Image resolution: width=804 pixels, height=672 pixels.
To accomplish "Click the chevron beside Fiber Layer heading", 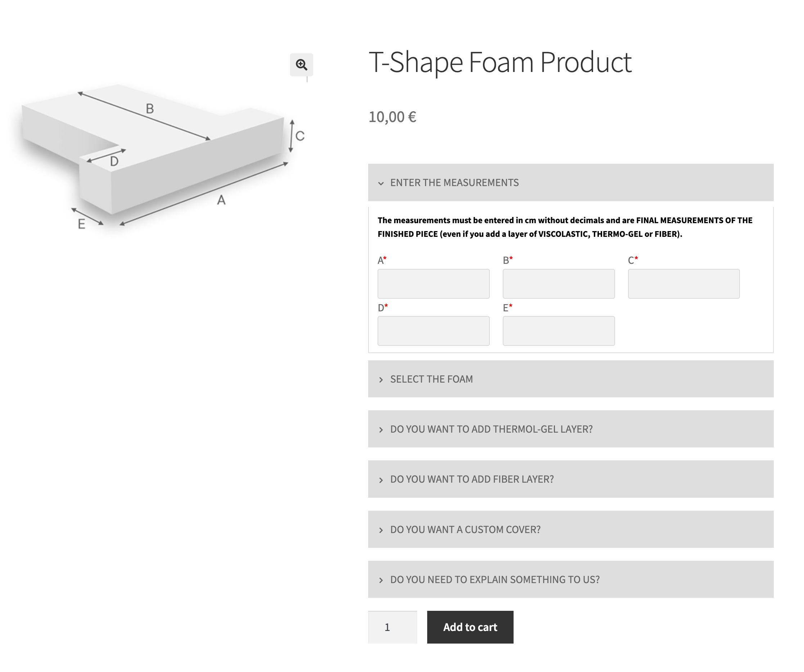I will tap(381, 480).
